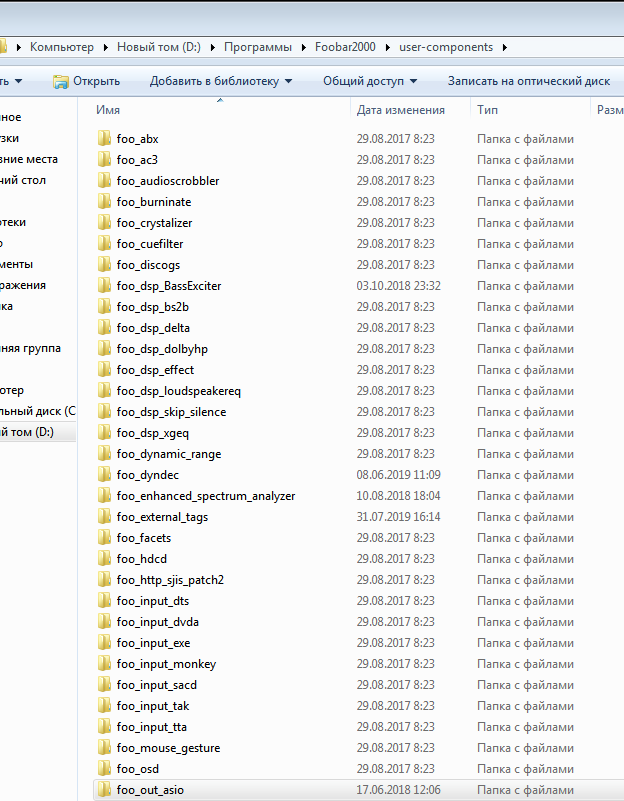Click the foo_dsp_delta folder icon

point(104,327)
